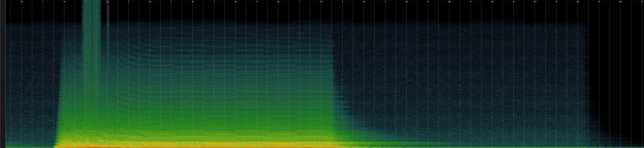
Task: Select the 1.5 time ruler label
Action: click(64, 2)
